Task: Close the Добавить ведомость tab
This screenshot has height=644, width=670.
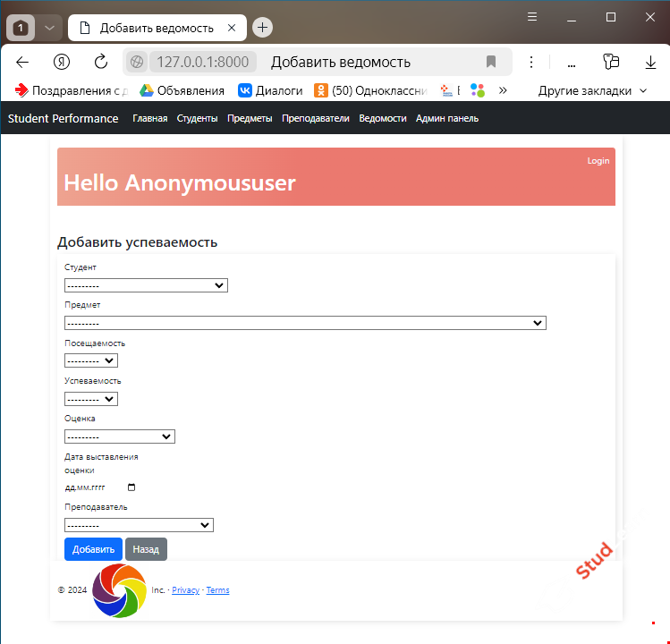Action: click(x=232, y=28)
